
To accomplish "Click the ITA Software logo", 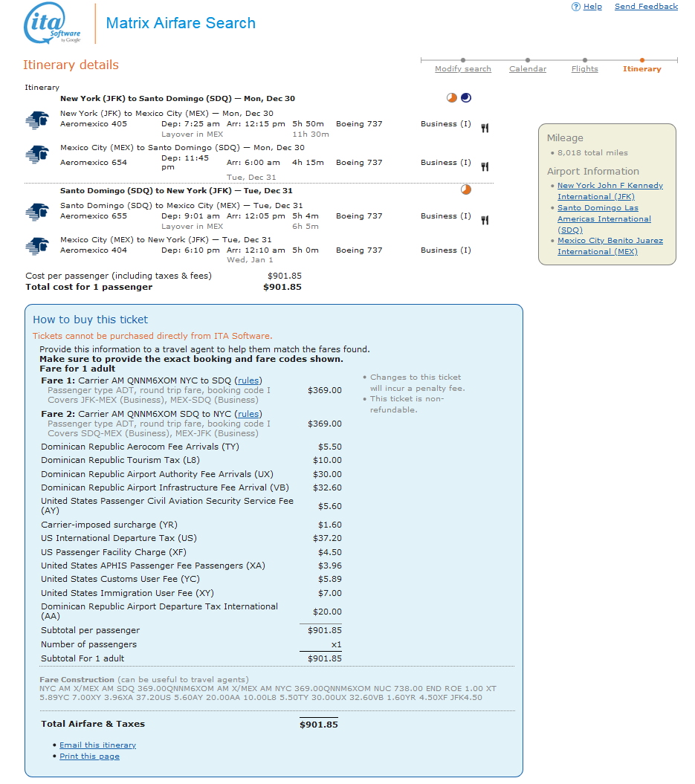I will pyautogui.click(x=52, y=24).
